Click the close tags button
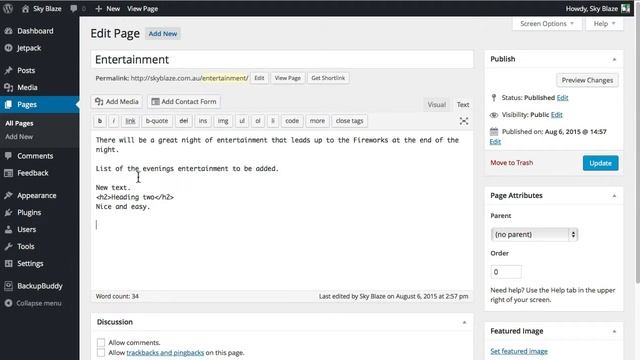 pos(349,121)
